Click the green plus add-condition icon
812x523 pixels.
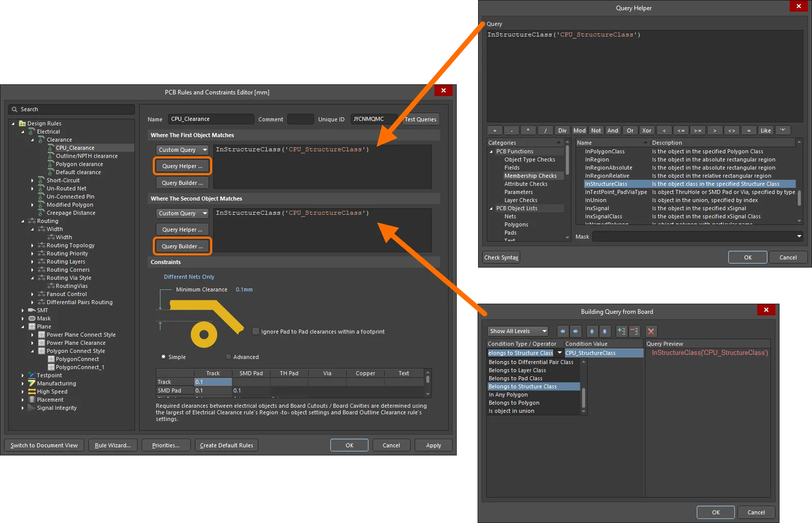click(621, 331)
